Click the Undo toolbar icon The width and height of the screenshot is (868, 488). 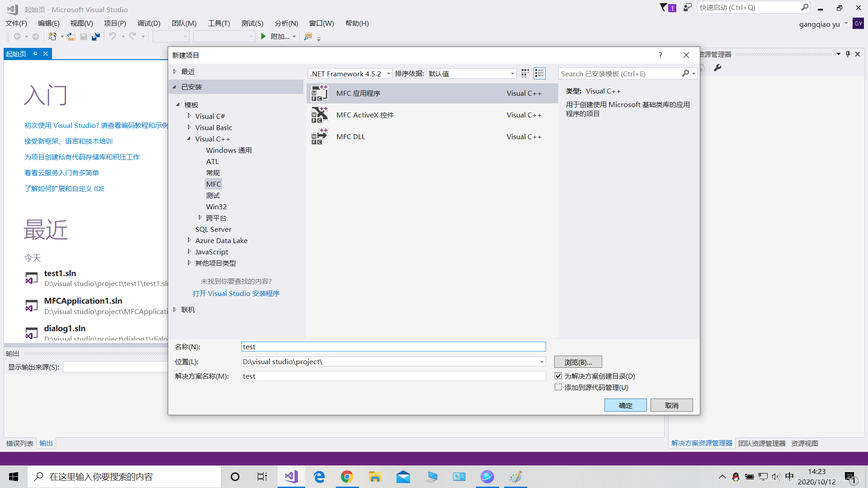click(x=113, y=36)
